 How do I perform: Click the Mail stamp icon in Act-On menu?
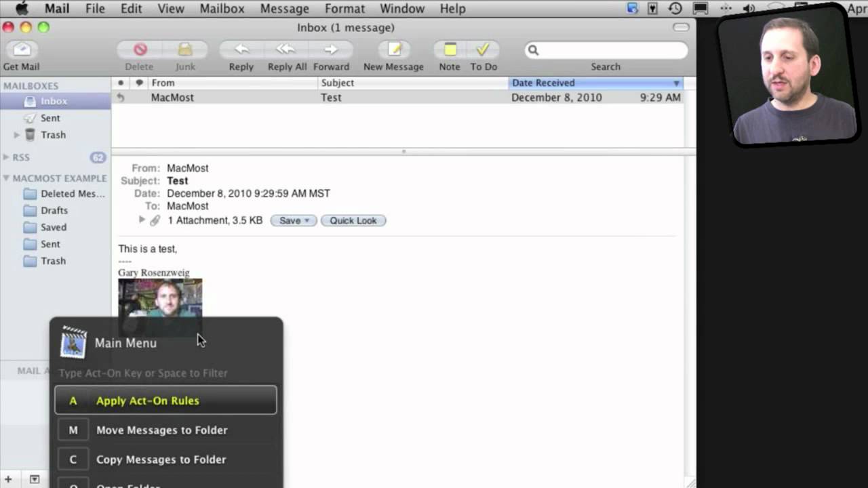coord(73,342)
